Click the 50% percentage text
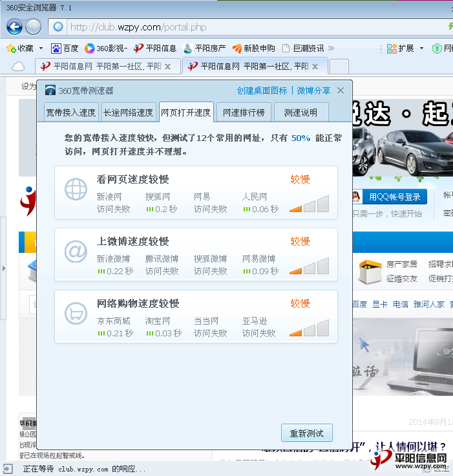The height and width of the screenshot is (476, 453). coord(300,138)
